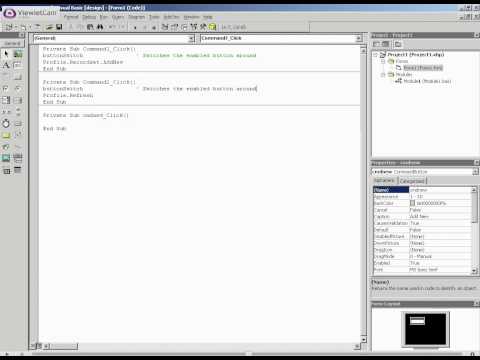Click View Object in Project Explorer
The image size is (480, 360).
(386, 44)
